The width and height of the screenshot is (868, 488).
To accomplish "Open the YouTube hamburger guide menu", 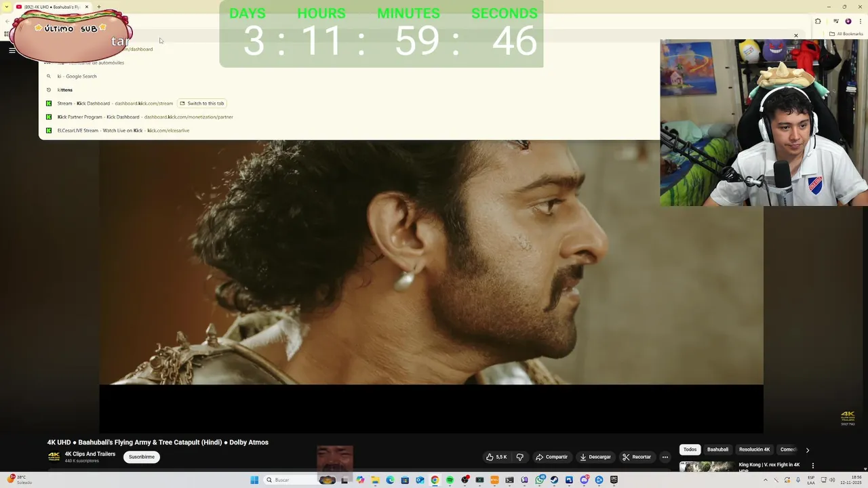I will click(x=12, y=50).
